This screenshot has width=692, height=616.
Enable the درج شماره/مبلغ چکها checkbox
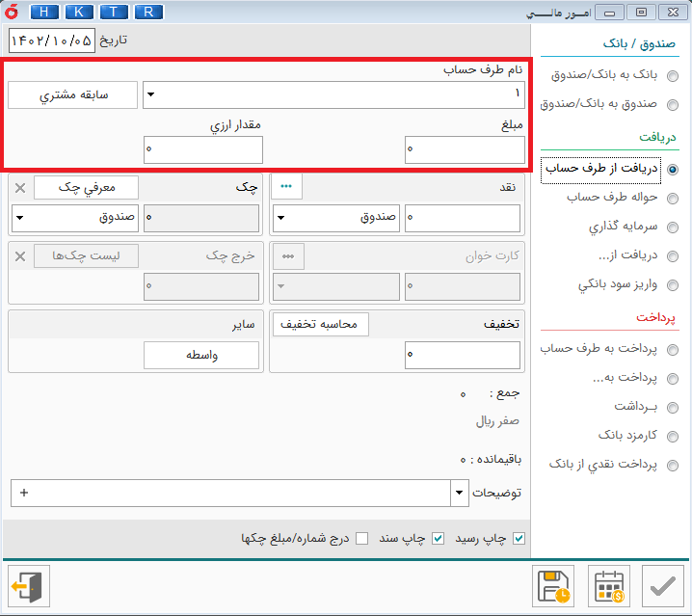362,538
